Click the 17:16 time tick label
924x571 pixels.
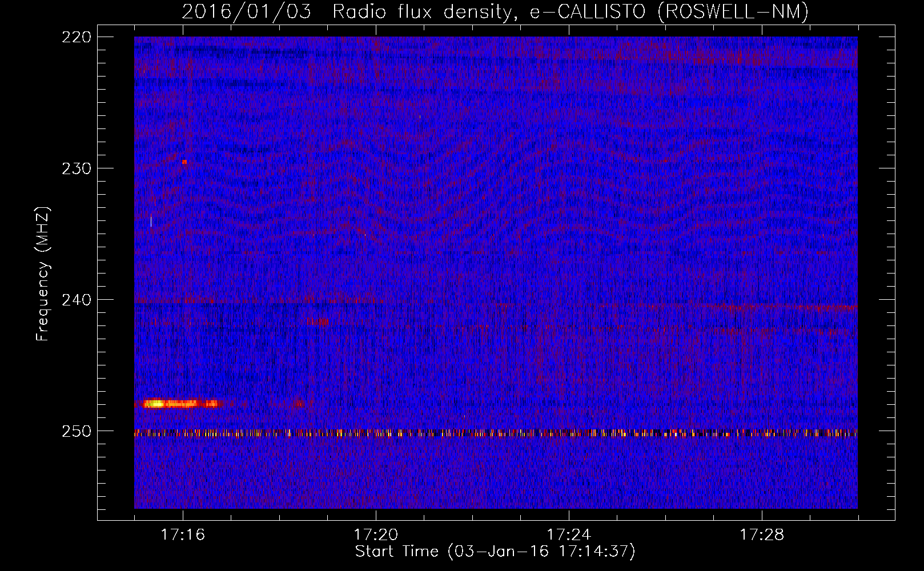point(183,534)
